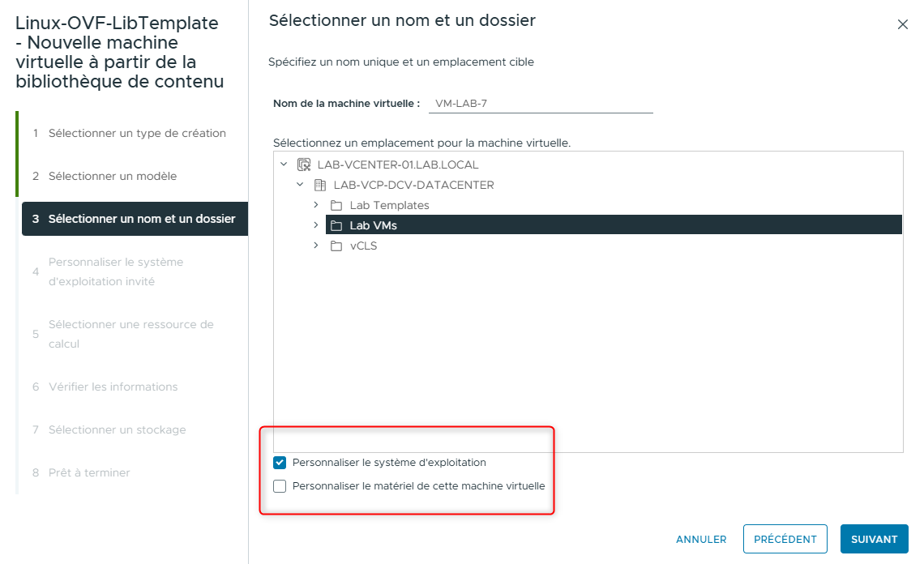Click ANNULER to cancel the wizard
924x564 pixels.
[700, 539]
